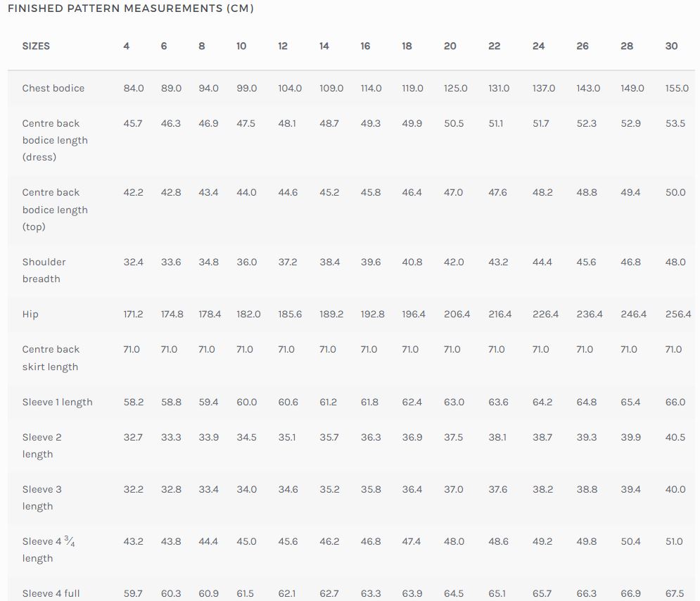This screenshot has width=700, height=601.
Task: Select Hip value 192.8 for size 16
Action: 372,314
